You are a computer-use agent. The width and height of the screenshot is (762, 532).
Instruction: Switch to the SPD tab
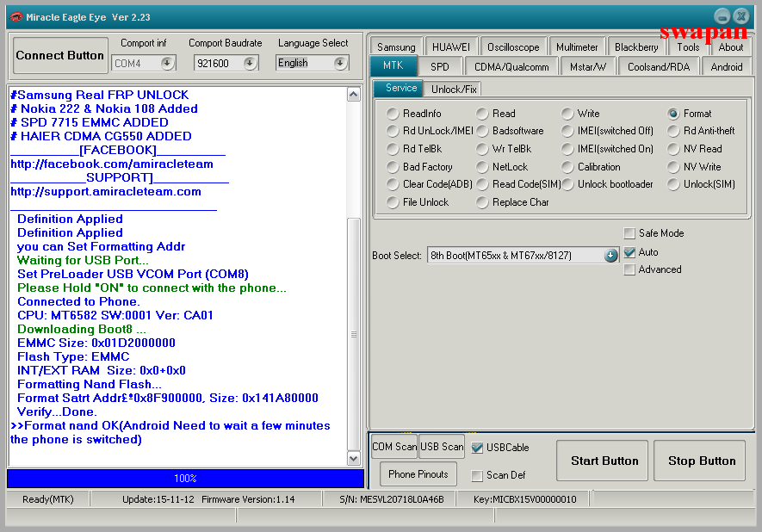pos(439,66)
